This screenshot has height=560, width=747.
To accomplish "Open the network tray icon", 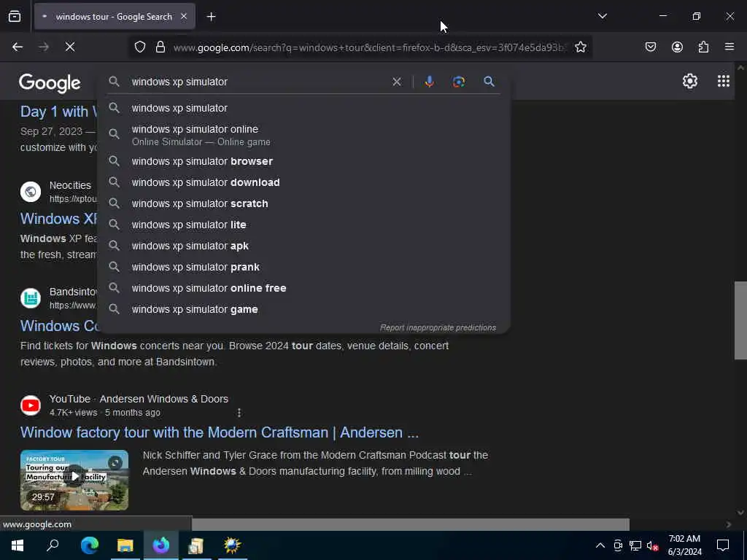I will (x=635, y=545).
